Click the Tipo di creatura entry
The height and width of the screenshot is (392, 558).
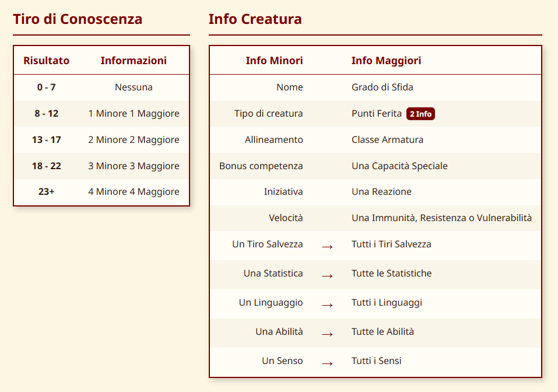click(x=268, y=114)
